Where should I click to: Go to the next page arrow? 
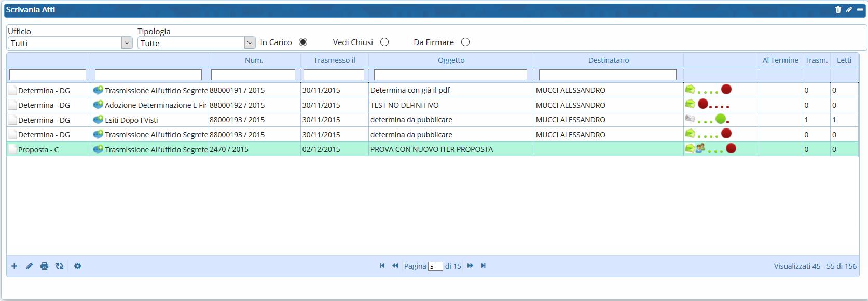click(470, 266)
